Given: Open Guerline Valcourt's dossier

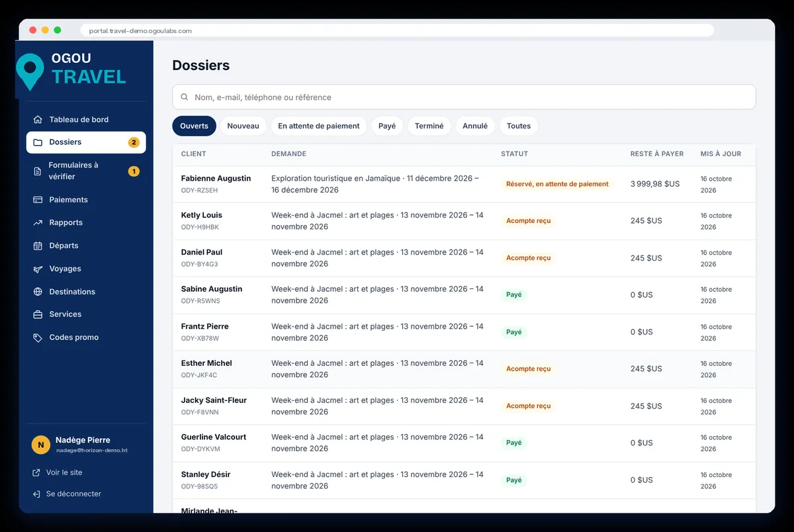Looking at the screenshot, I should point(464,443).
